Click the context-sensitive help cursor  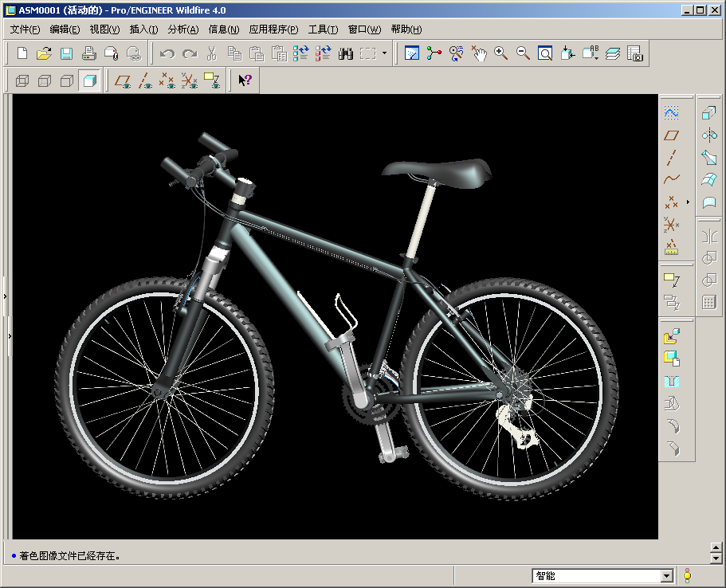[245, 80]
